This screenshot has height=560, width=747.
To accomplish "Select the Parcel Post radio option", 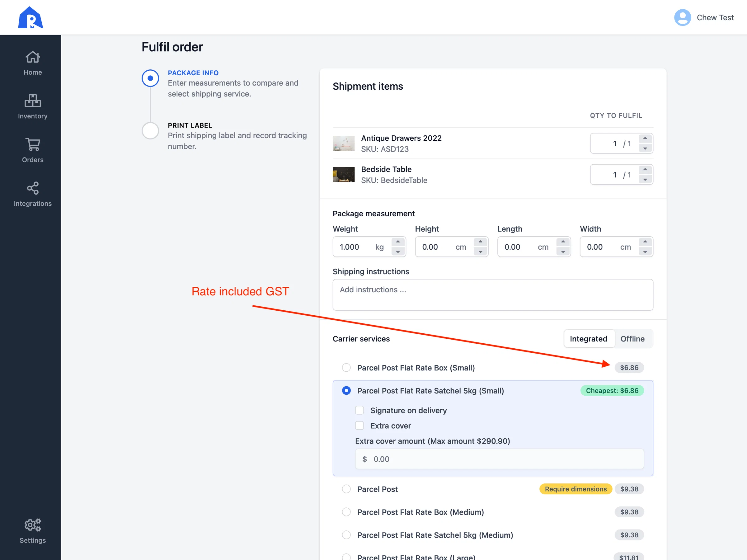I will [346, 489].
